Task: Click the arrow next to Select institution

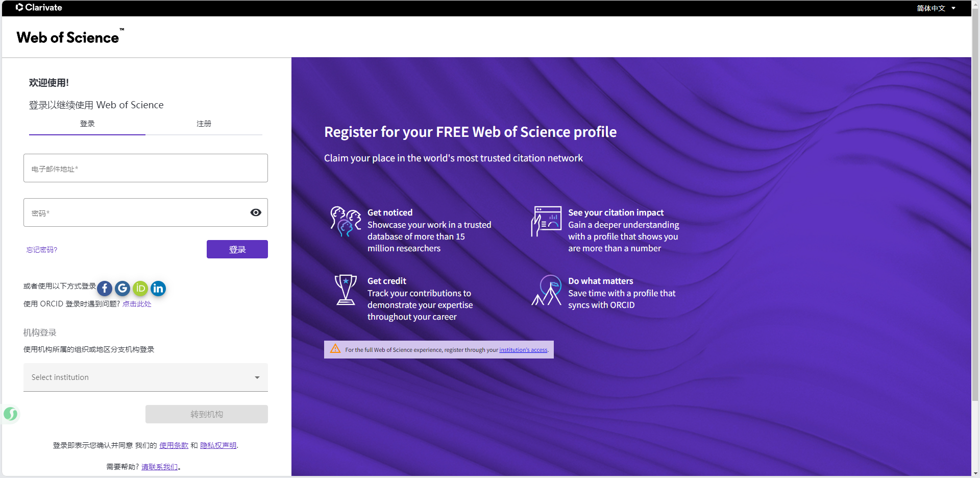Action: click(x=257, y=377)
